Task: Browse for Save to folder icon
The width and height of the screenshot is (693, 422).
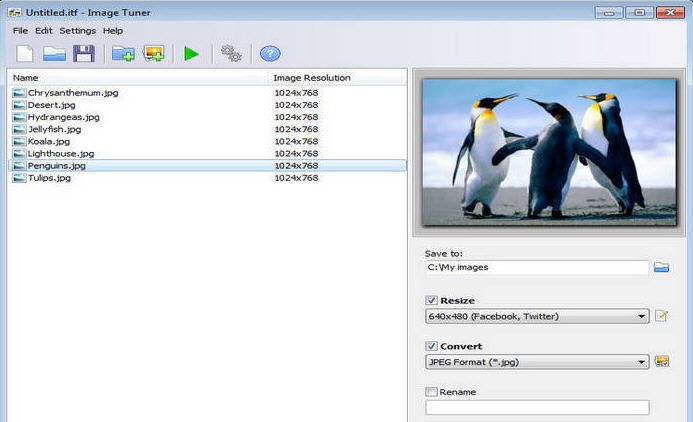Action: point(661,267)
